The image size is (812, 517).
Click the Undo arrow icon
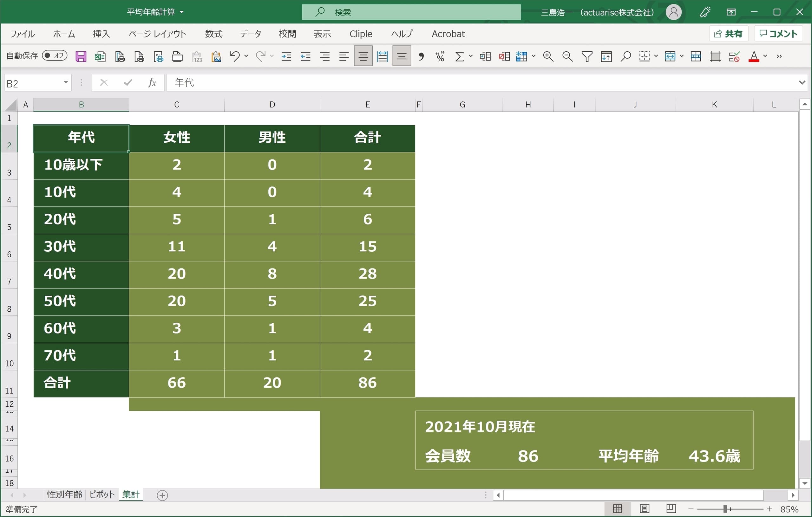coord(235,56)
